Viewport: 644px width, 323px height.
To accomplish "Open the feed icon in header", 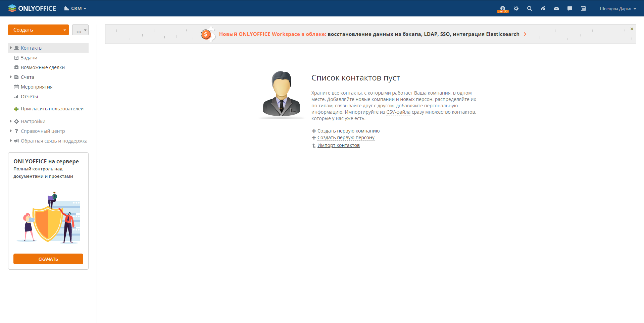I will click(543, 8).
